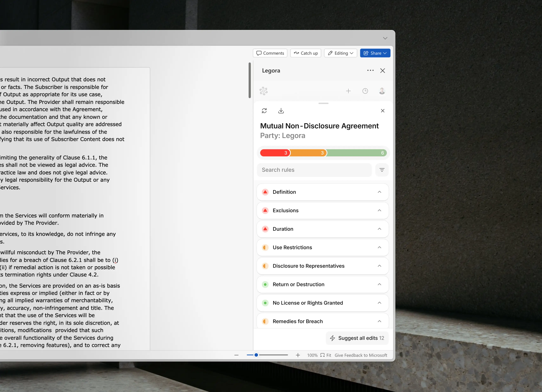542x392 pixels.
Task: Open the Comments pane
Action: tap(270, 53)
